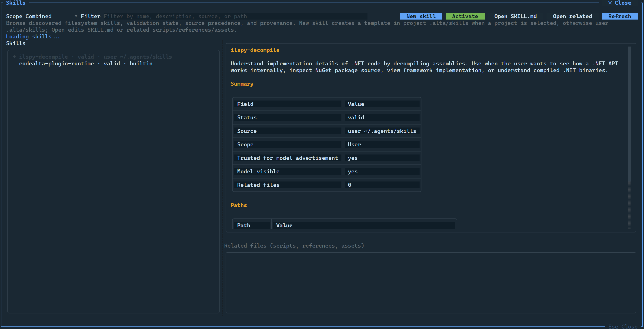
Task: Click the Related files value '0'
Action: point(382,185)
